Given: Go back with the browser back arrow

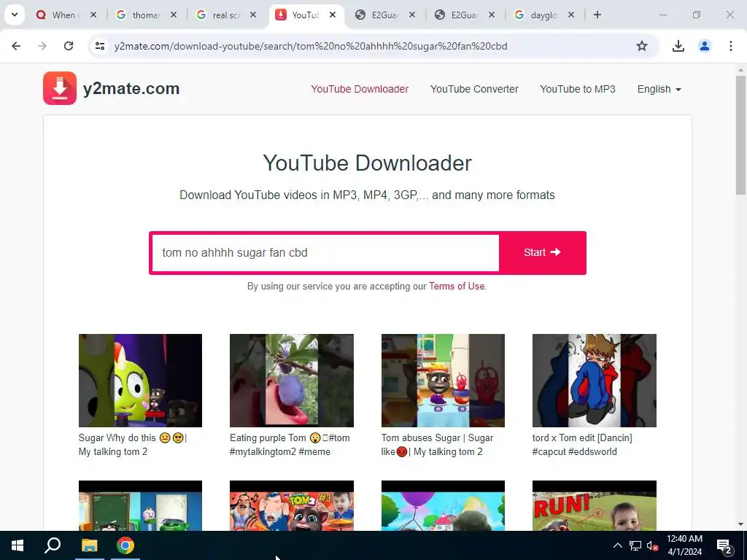Looking at the screenshot, I should pyautogui.click(x=16, y=46).
